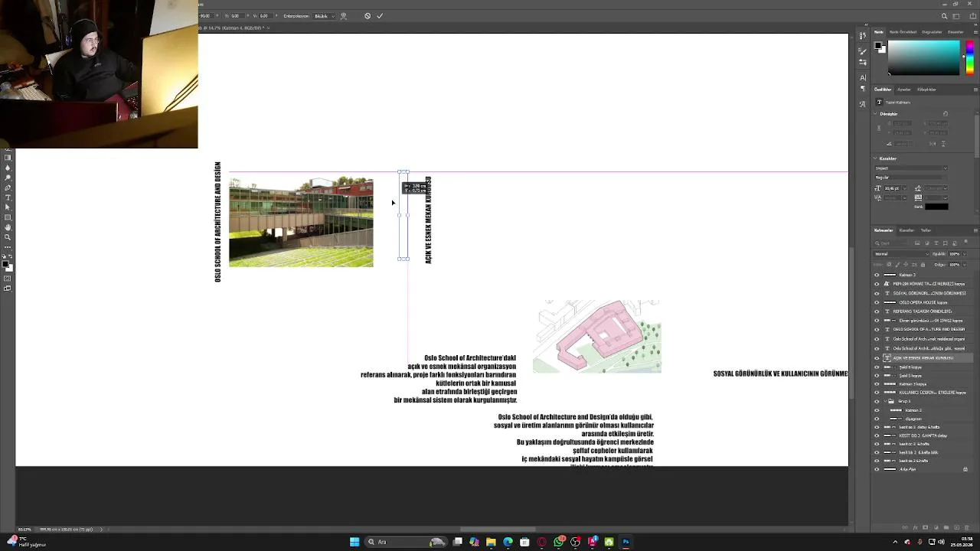Change the screen mode icon
This screenshot has height=551, width=980.
click(x=8, y=289)
